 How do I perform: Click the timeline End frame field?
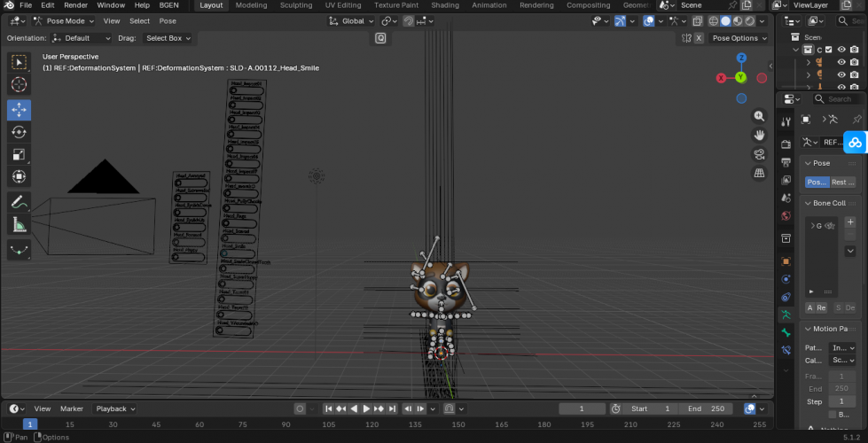707,408
